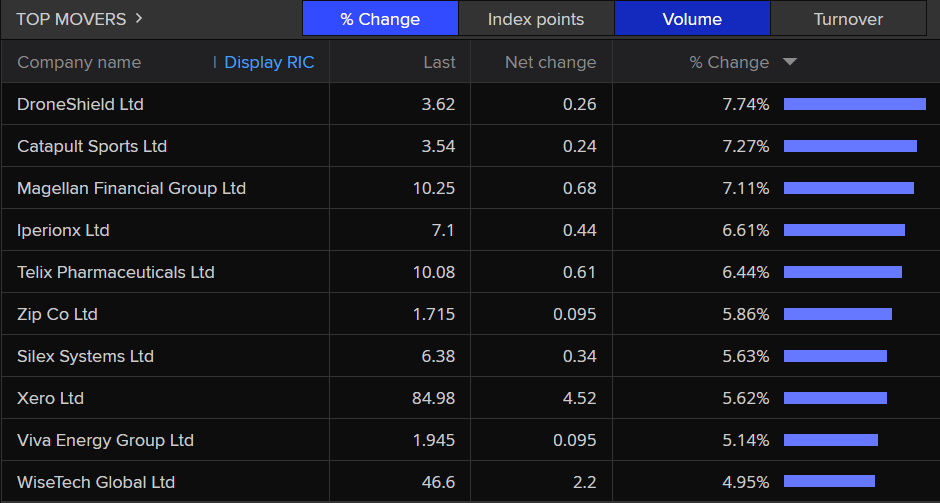Sort by the Last column header
The image size is (940, 503).
(439, 62)
